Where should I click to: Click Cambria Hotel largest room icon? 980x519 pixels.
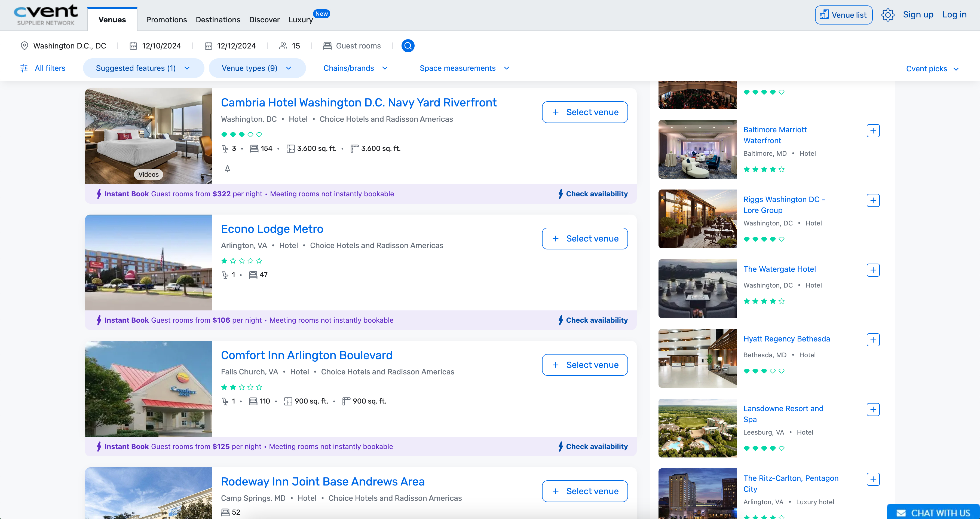coord(354,148)
